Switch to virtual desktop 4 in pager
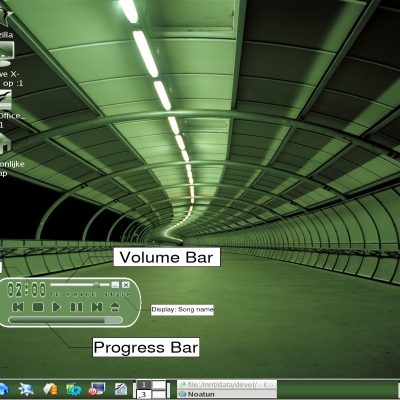Viewport: 400px width, 400px height. [x=159, y=394]
